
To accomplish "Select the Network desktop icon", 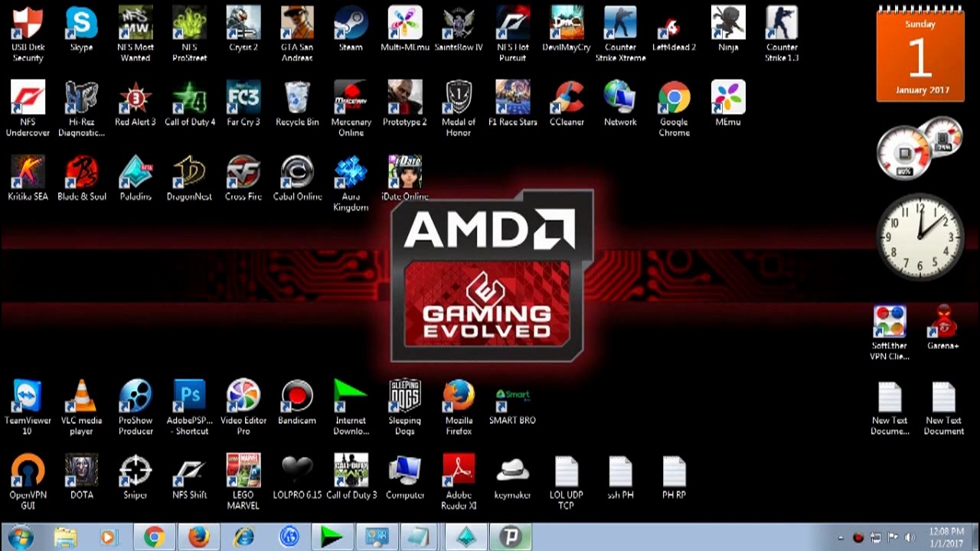I will (x=620, y=104).
